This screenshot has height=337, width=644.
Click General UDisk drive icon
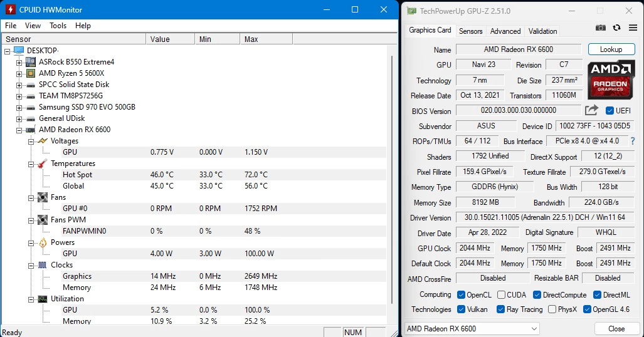30,118
